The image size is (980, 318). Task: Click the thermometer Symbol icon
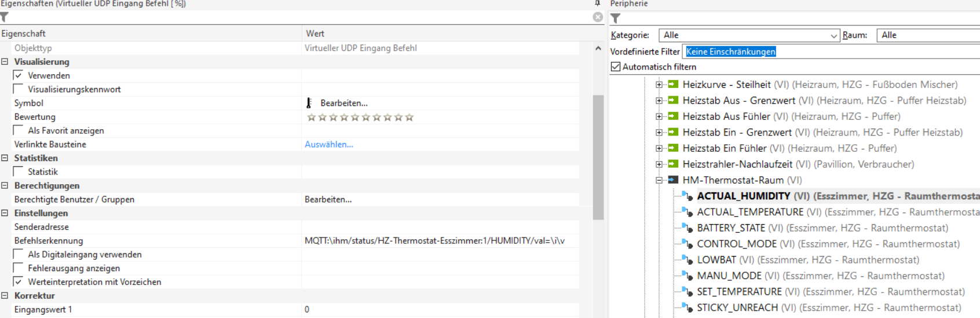(309, 103)
